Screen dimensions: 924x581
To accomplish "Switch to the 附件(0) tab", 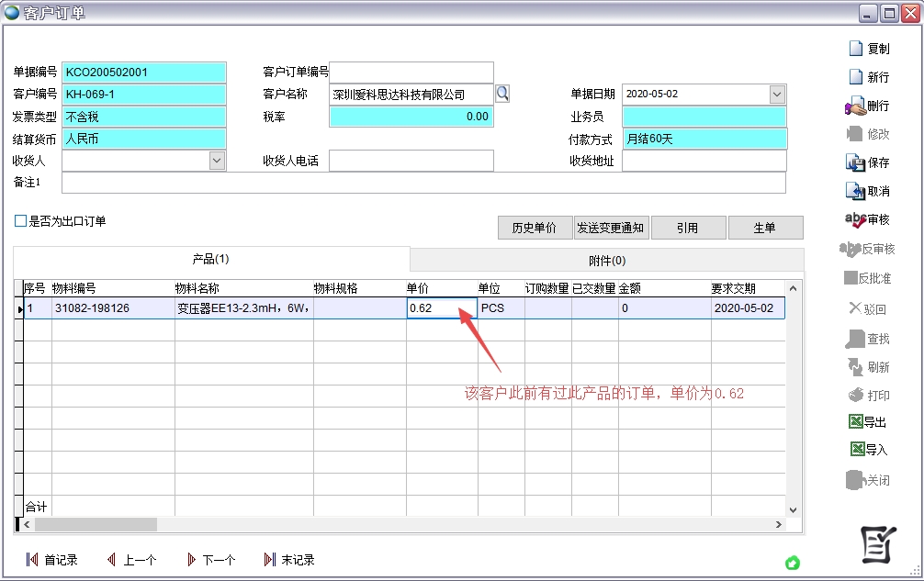I will [606, 260].
